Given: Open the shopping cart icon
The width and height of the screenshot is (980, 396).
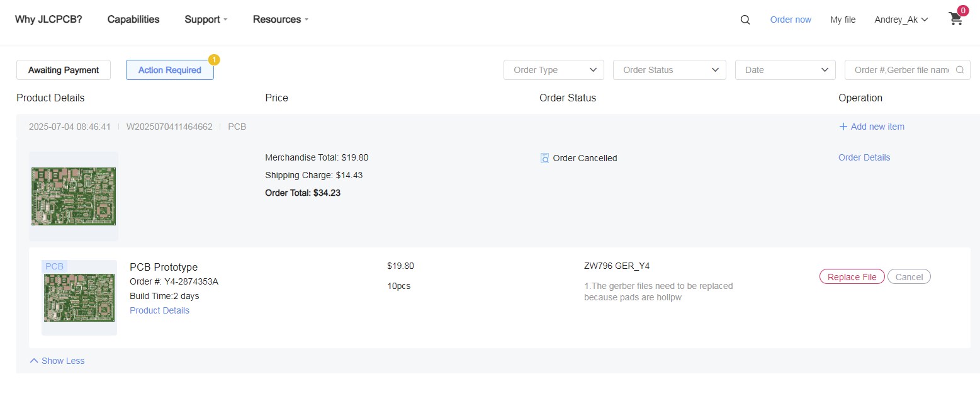Looking at the screenshot, I should 955,20.
